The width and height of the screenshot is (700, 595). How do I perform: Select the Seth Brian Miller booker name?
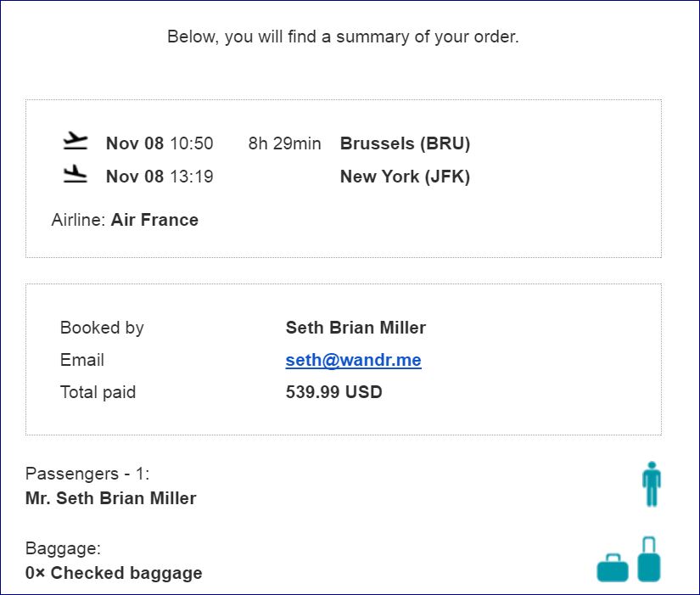[356, 328]
